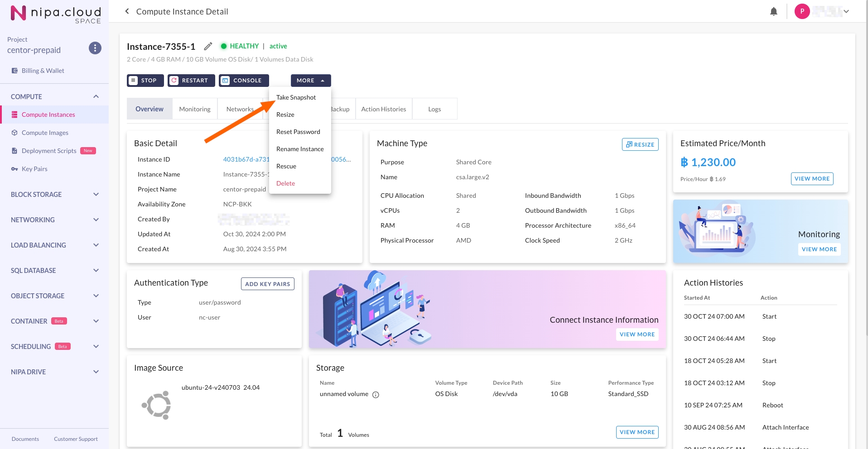
Task: Open the account dropdown chevron
Action: [x=846, y=12]
